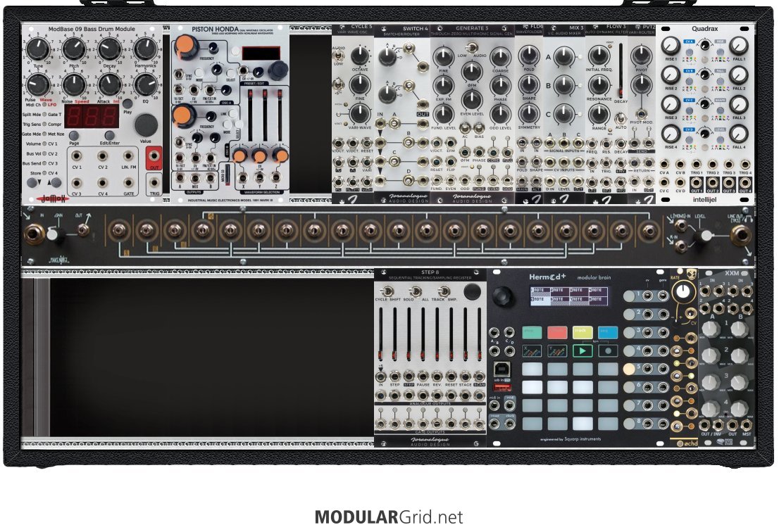Image resolution: width=779 pixels, height=532 pixels.
Task: Flip the AUTO switch on Flow 3
Action: 620,118
